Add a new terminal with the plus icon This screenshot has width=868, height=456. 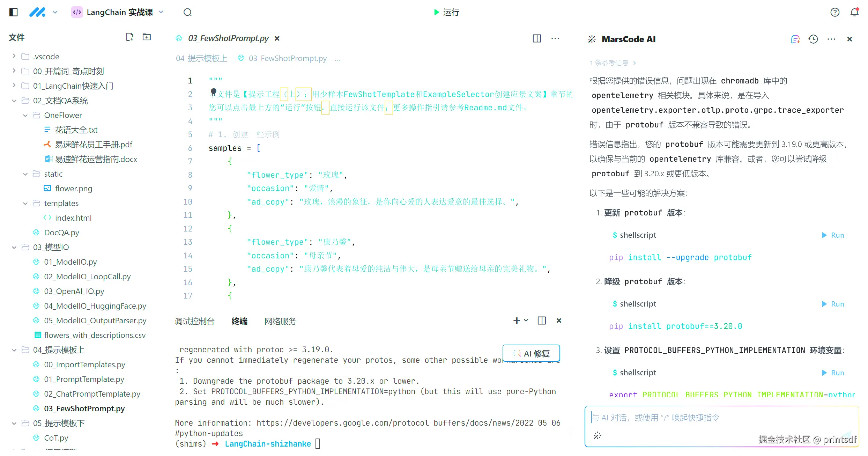517,321
